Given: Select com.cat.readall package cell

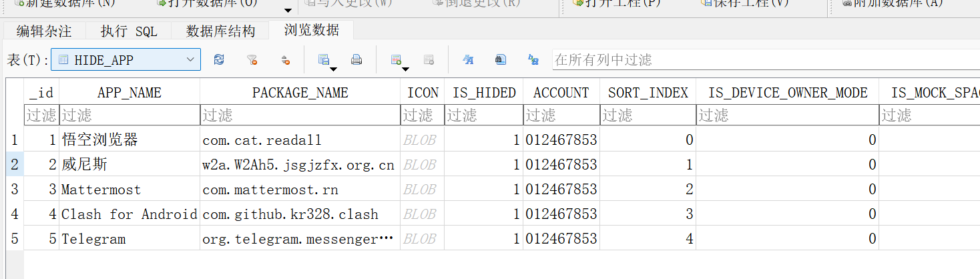Looking at the screenshot, I should click(x=300, y=140).
